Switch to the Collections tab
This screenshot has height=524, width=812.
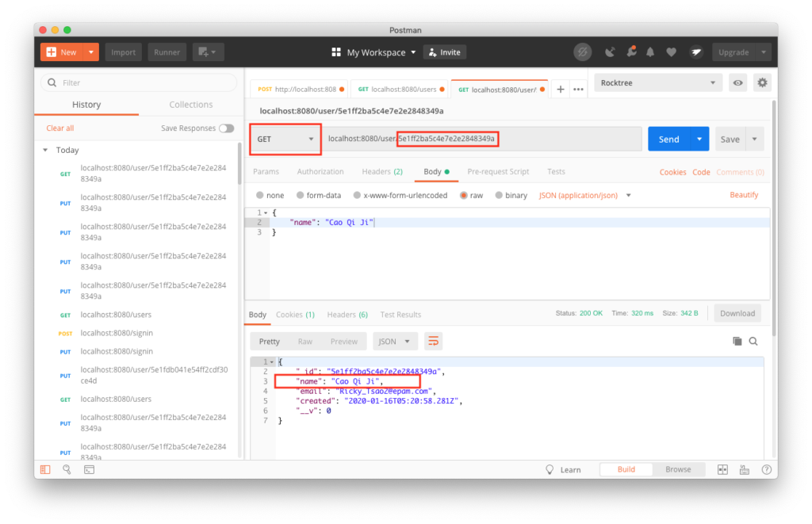(190, 105)
